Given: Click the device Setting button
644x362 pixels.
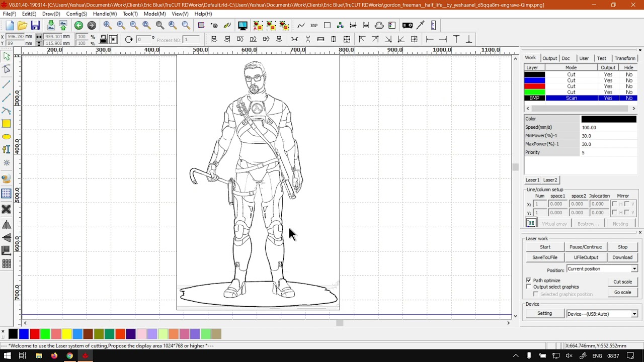Looking at the screenshot, I should coord(544,314).
